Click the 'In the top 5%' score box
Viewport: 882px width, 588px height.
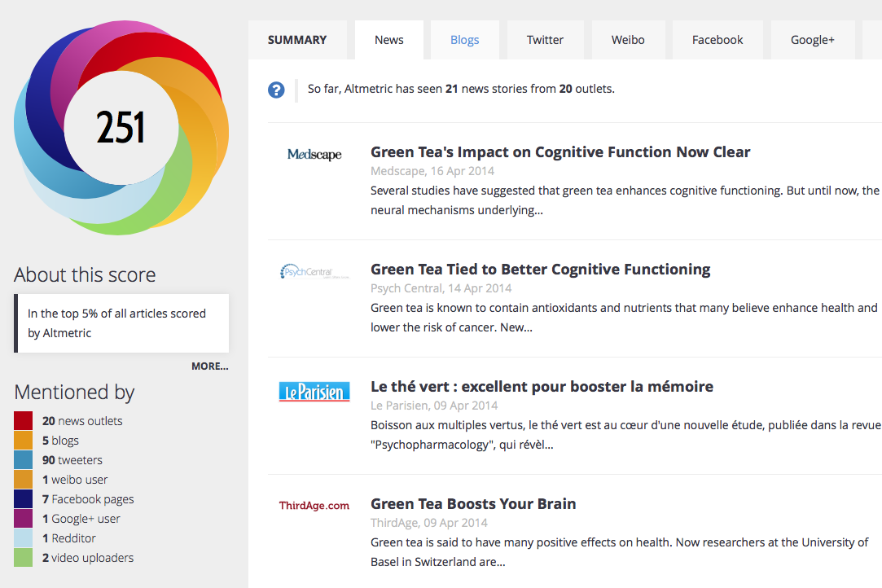(x=122, y=323)
